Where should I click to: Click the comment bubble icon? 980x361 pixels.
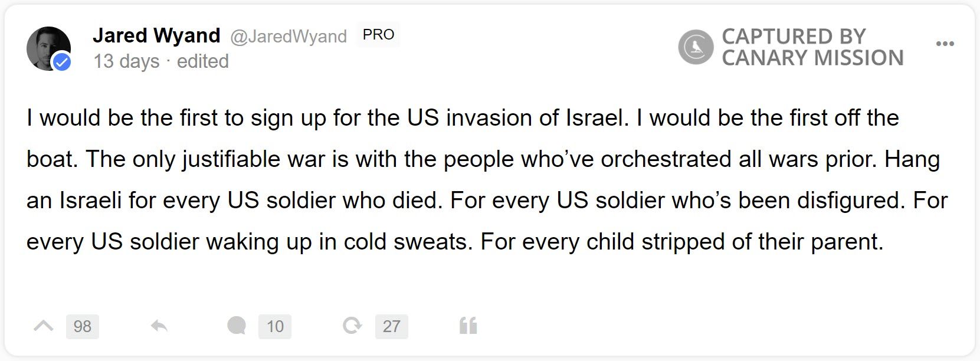point(237,326)
